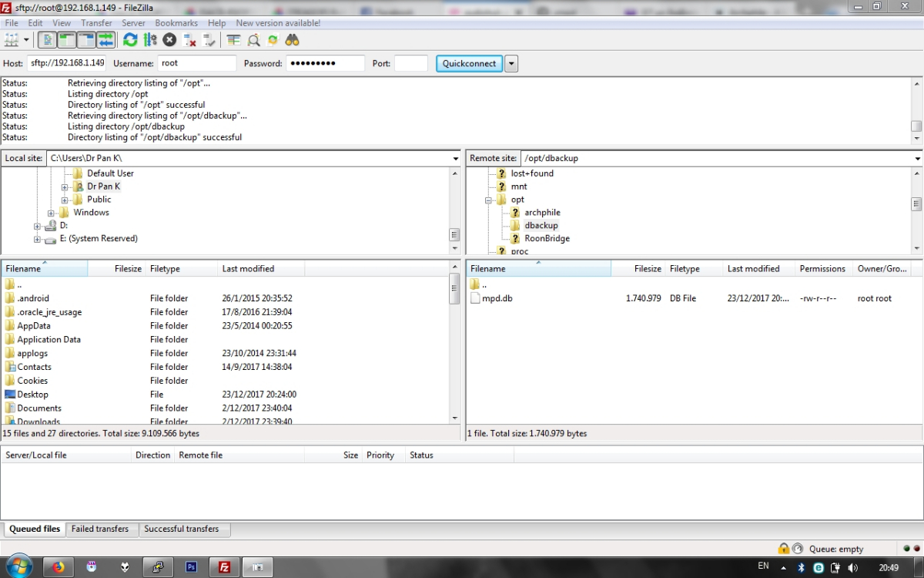Screen dimensions: 924x578
Task: Open the file search tool
Action: tap(293, 39)
